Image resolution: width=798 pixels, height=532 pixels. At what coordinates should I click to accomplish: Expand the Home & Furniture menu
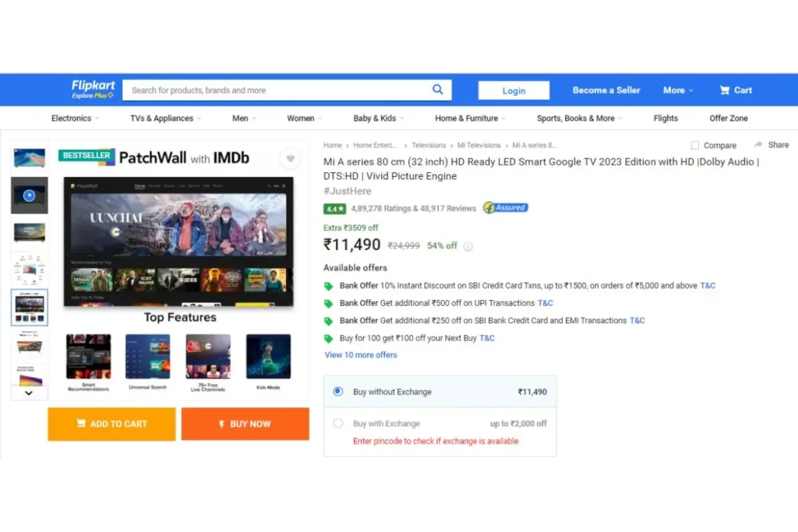coord(470,118)
